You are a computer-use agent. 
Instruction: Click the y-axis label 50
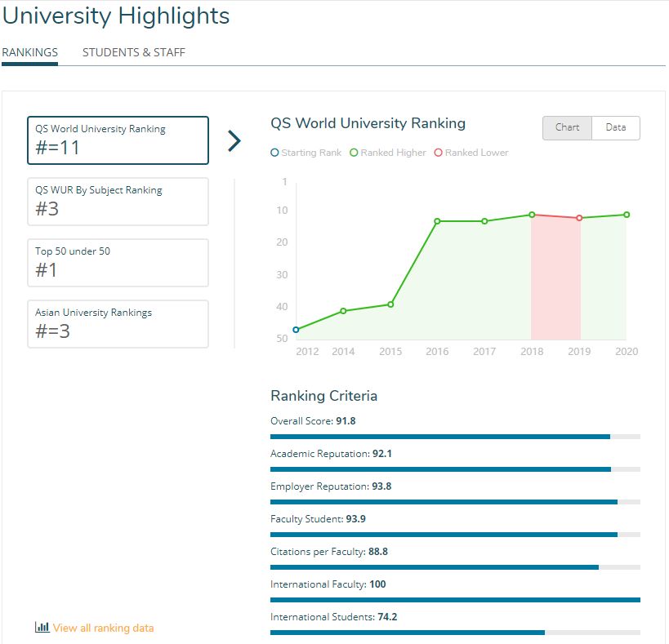pyautogui.click(x=282, y=339)
